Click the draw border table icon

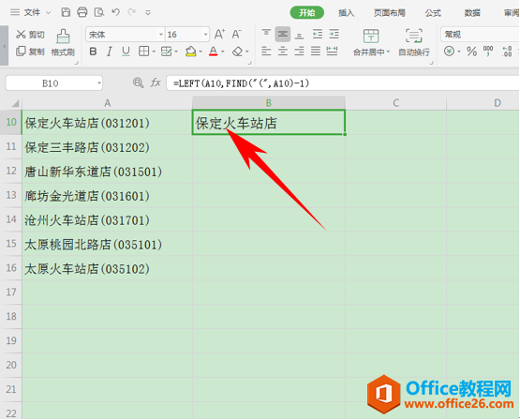coord(166,52)
